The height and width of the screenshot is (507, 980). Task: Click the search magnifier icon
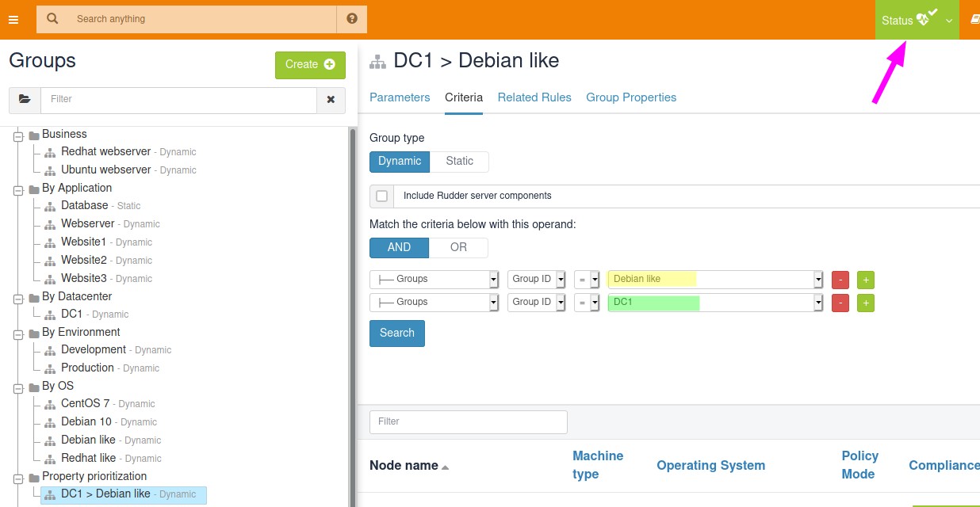52,19
